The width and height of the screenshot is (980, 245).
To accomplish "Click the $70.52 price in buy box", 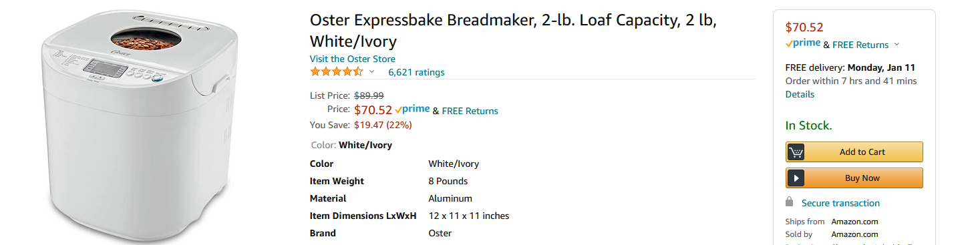I will (x=804, y=27).
